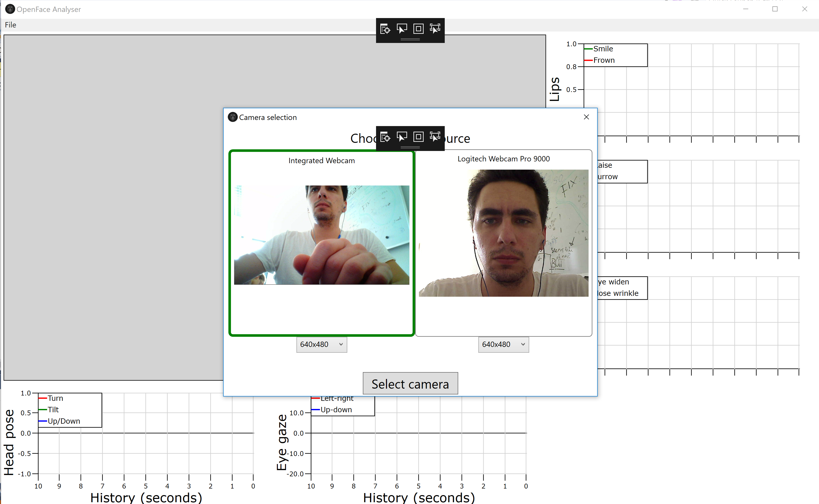Click the capture settings icon on the dialog overlay toolbar
This screenshot has width=819, height=504.
click(385, 137)
